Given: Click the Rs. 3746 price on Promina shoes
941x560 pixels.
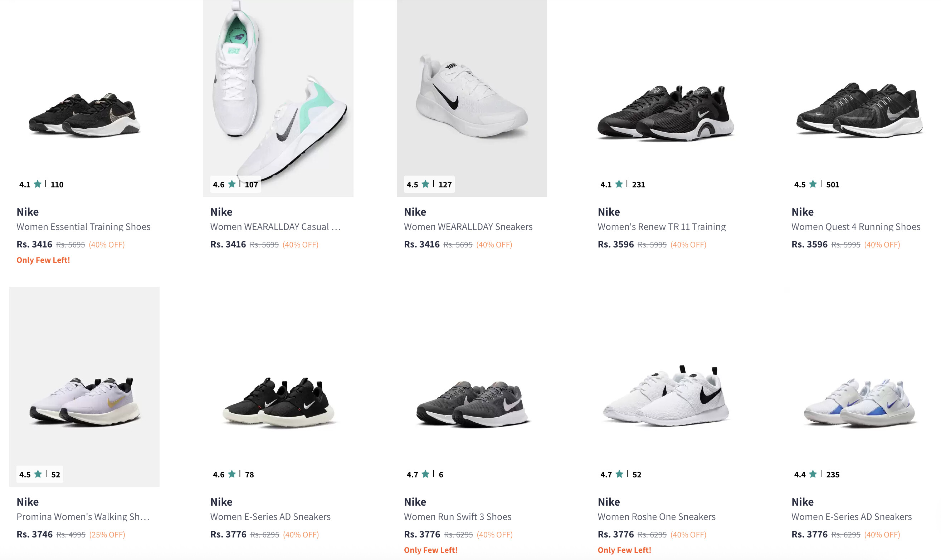Looking at the screenshot, I should tap(34, 534).
